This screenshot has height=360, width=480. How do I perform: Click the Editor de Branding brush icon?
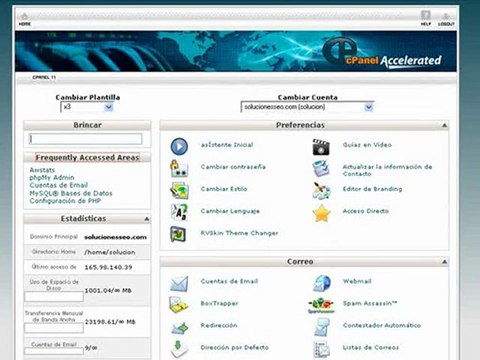(321, 191)
